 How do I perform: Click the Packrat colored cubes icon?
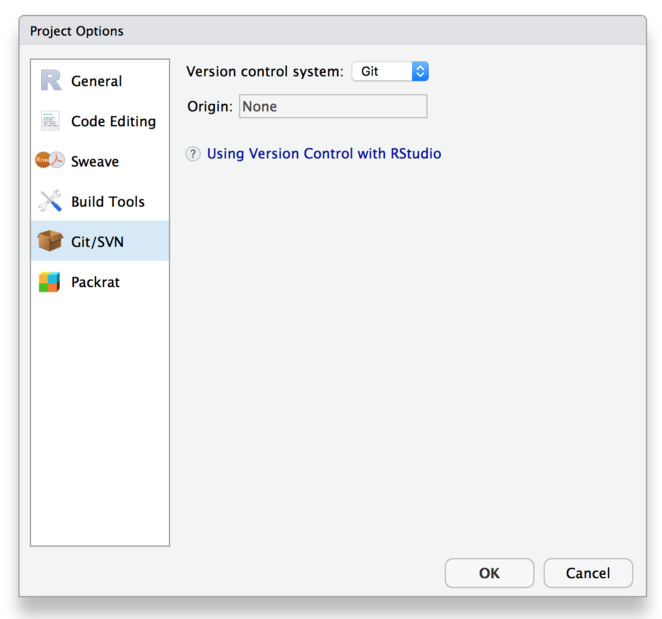click(49, 282)
